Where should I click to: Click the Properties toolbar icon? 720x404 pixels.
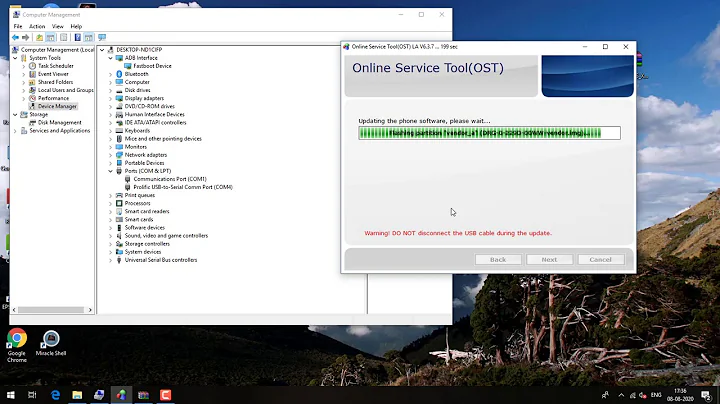63,37
